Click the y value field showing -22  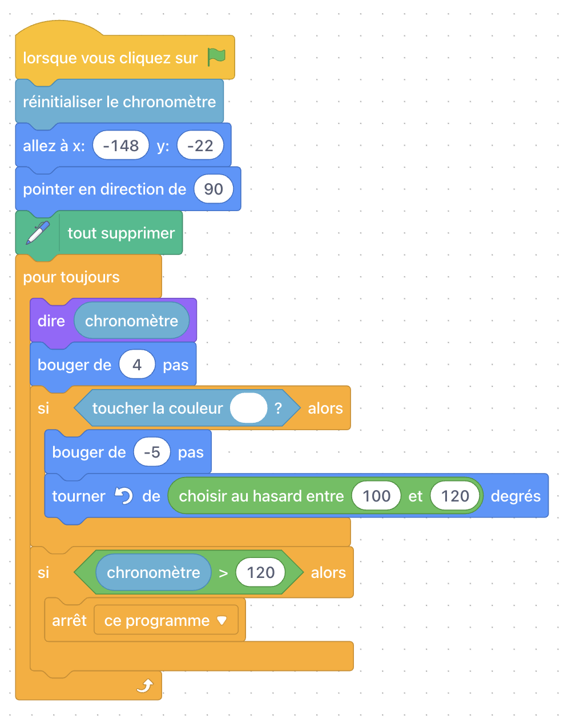tap(200, 145)
